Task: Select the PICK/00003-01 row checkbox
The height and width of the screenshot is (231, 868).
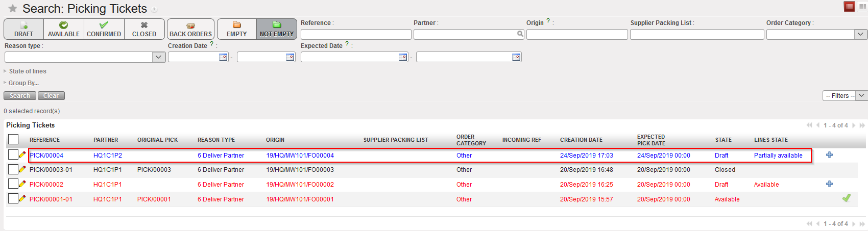Action: point(13,169)
